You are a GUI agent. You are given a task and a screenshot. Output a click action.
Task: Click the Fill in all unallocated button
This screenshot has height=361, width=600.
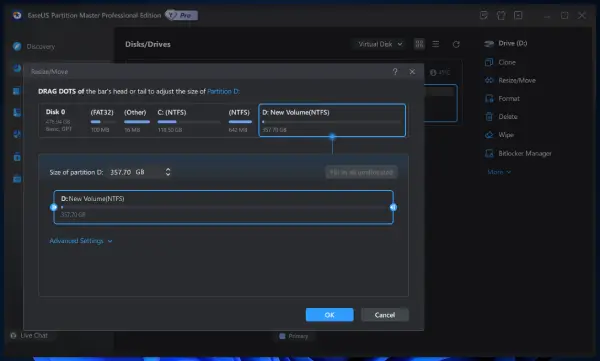click(x=361, y=172)
